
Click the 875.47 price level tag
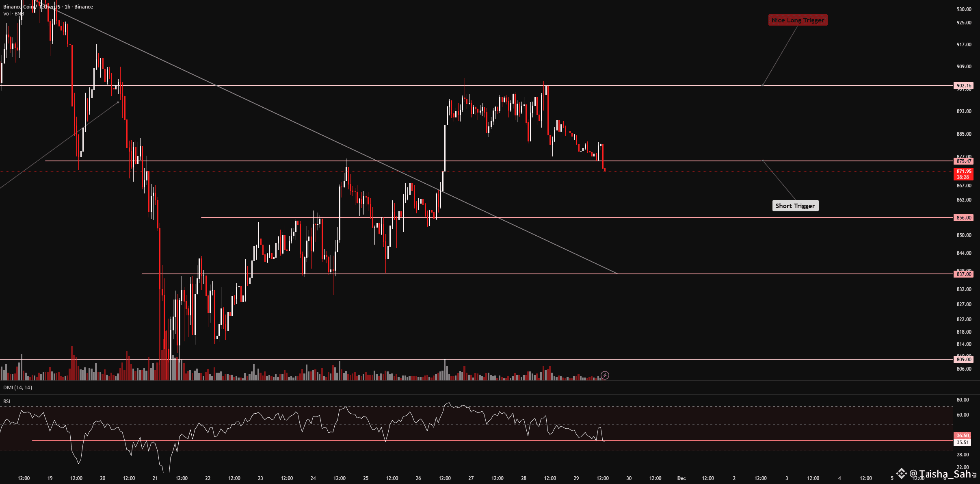pos(964,161)
